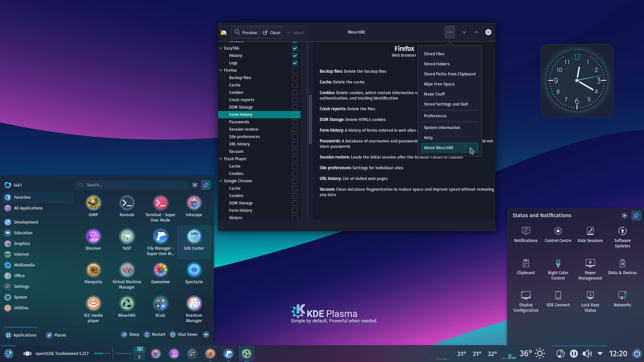Collapse the EasyTAG tree group
Screen dimensions: 644x362
coord(221,48)
